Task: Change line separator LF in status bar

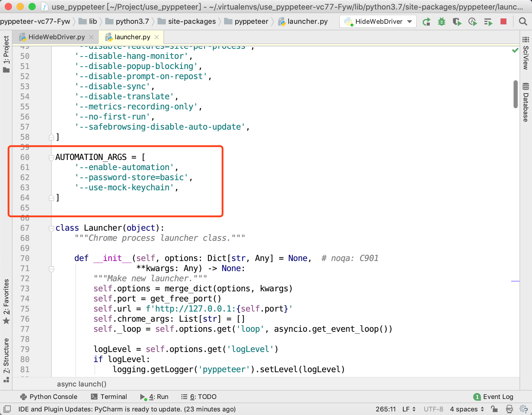Action: [409, 409]
